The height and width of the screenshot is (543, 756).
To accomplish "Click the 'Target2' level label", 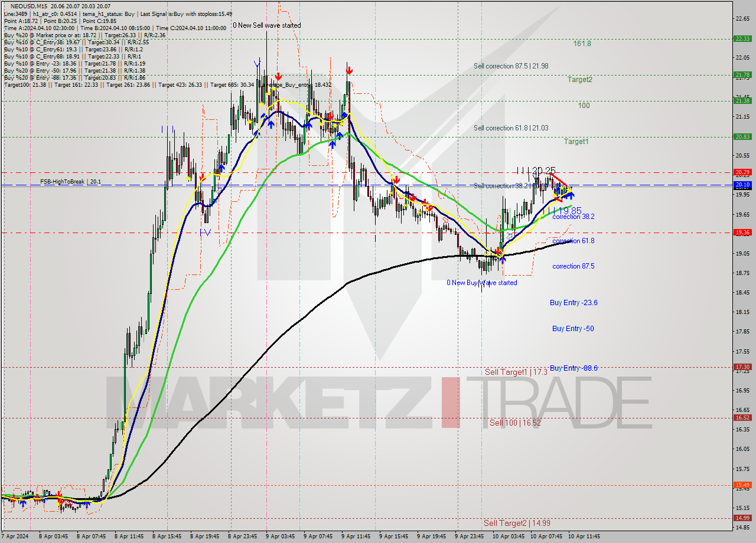I will point(580,80).
